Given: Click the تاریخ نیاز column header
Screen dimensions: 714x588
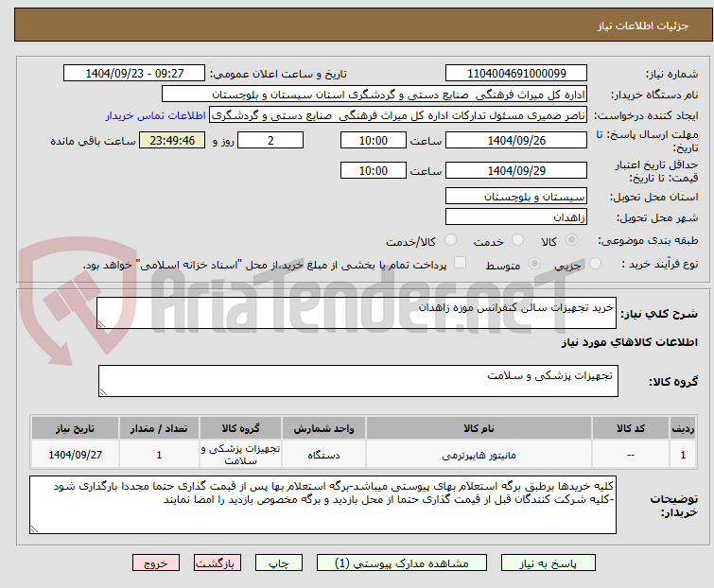Looking at the screenshot, I should pyautogui.click(x=75, y=428).
